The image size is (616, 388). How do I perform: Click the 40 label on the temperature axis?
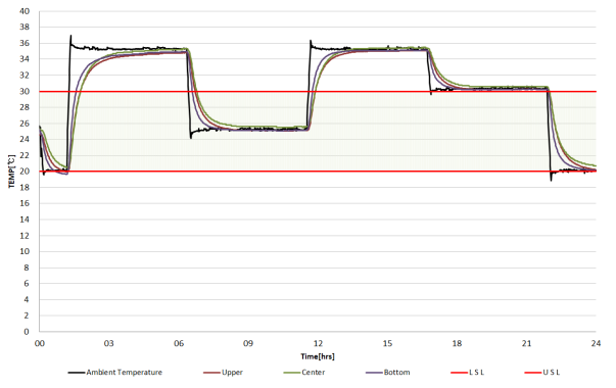pyautogui.click(x=24, y=11)
